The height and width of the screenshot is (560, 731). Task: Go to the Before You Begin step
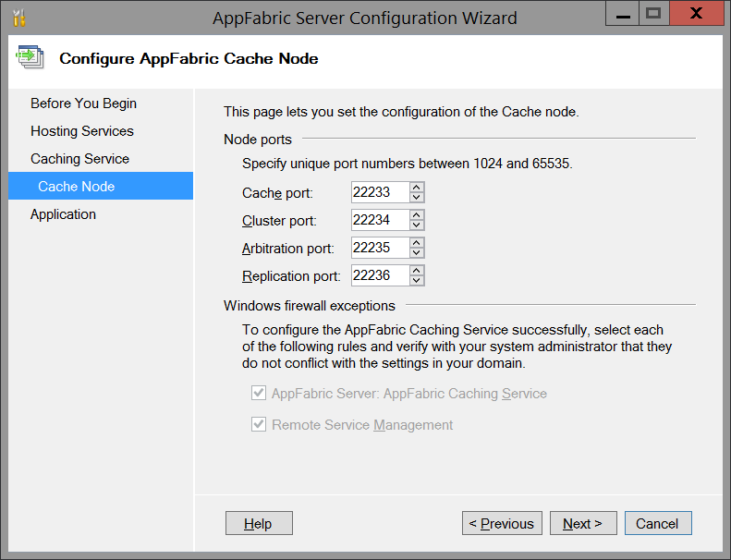tap(83, 103)
